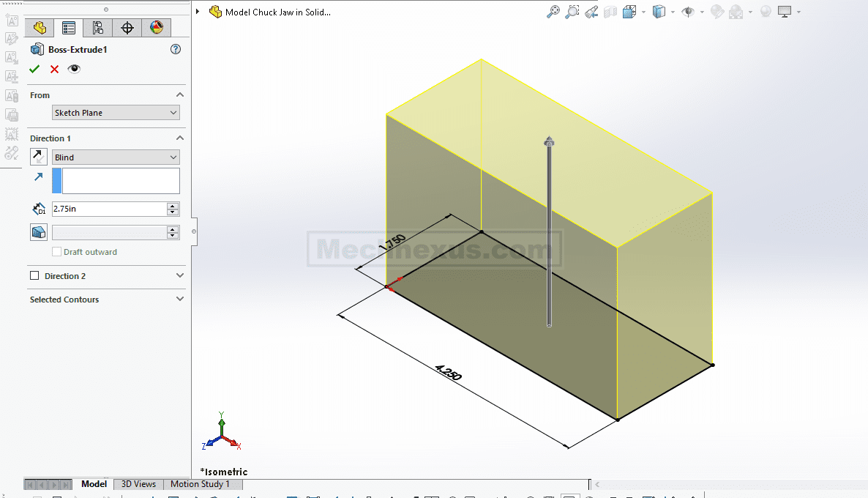The image size is (868, 498).
Task: Open the Sketch Plane start condition dropdown
Action: 116,113
